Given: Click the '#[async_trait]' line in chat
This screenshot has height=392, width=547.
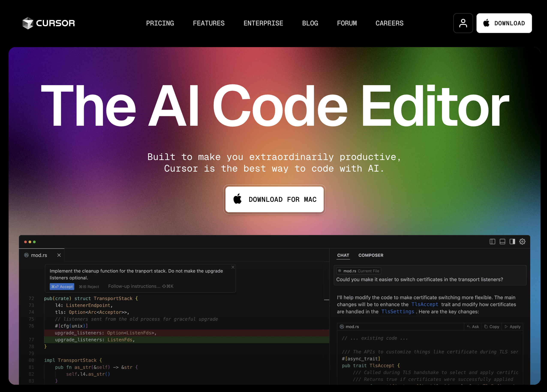Looking at the screenshot, I should 361,359.
